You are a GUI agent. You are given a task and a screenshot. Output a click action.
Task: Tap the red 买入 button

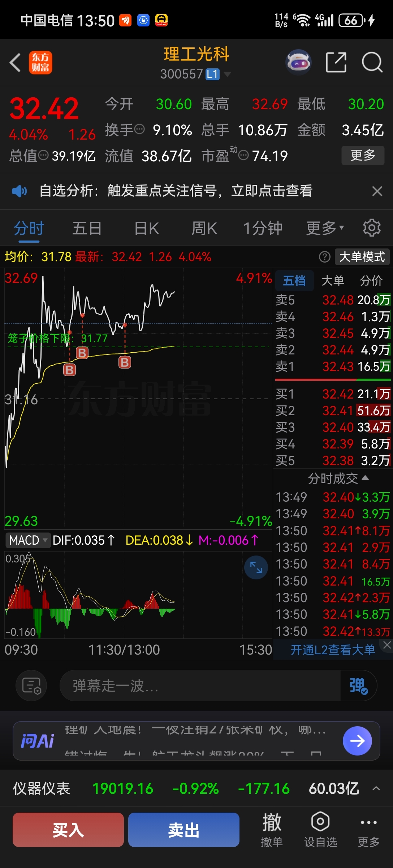[68, 830]
